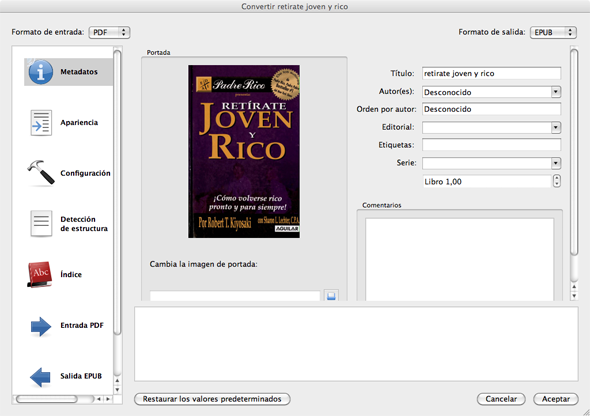Click the Cambia la imagen de portada label

204,264
